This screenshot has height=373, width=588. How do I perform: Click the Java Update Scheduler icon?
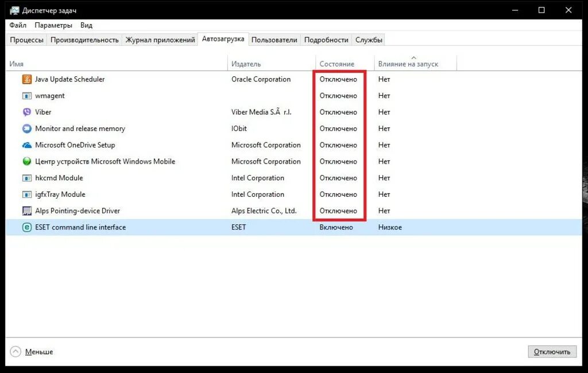click(26, 79)
